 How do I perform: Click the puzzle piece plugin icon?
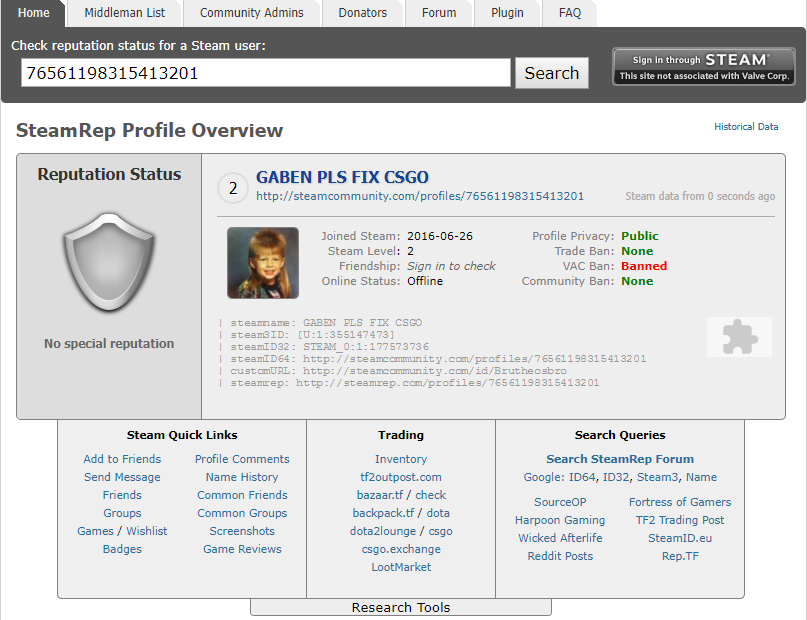tap(740, 337)
